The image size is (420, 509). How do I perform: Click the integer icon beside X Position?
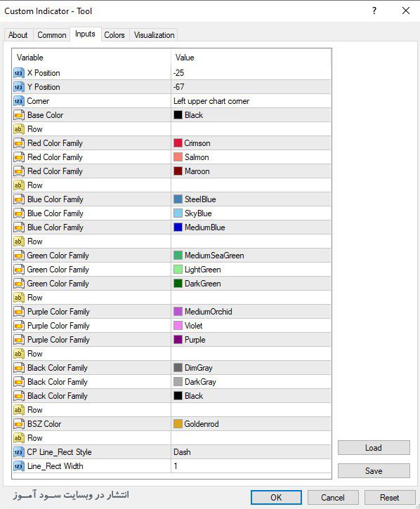[19, 73]
